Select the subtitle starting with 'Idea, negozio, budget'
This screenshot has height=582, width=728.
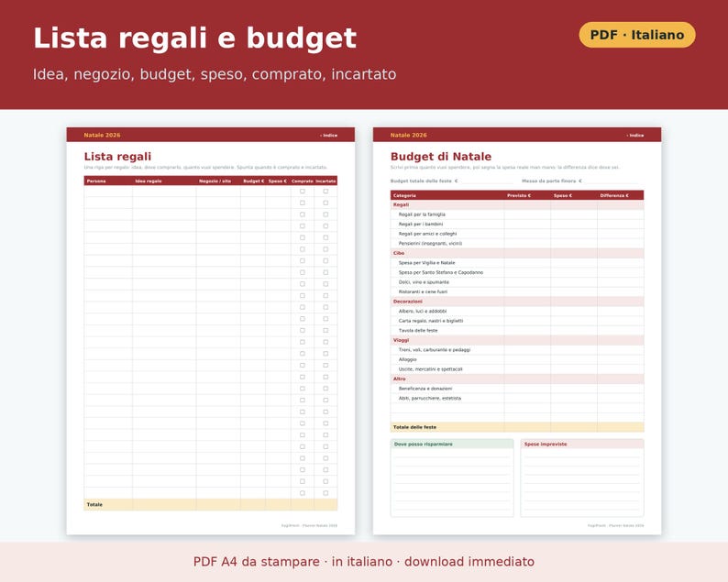point(215,74)
